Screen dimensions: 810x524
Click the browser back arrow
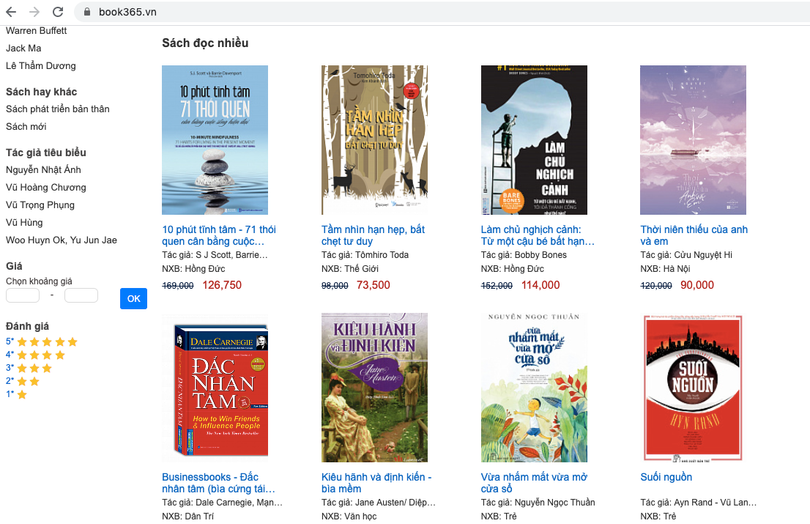tap(12, 12)
